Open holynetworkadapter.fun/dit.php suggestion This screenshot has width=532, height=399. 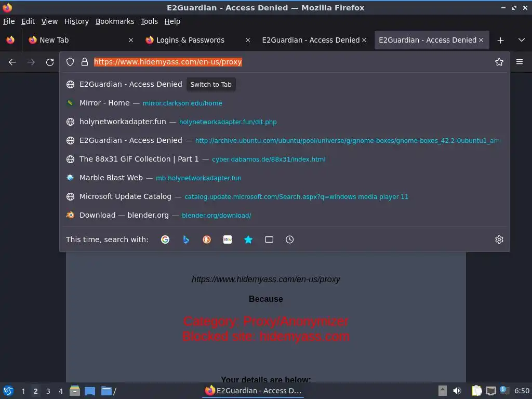click(284, 122)
